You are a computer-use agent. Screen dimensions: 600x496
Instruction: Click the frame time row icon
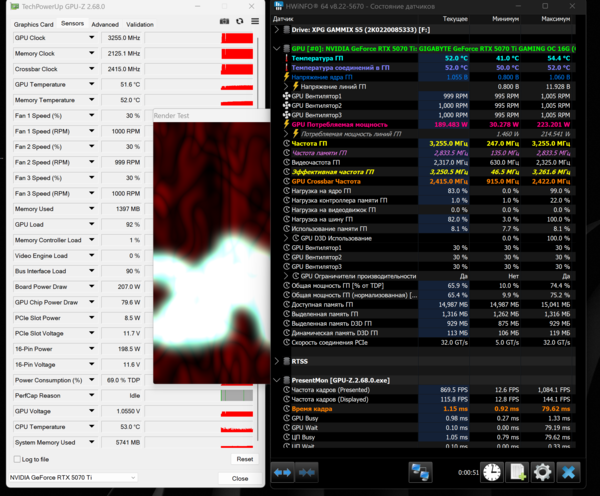[x=286, y=409]
